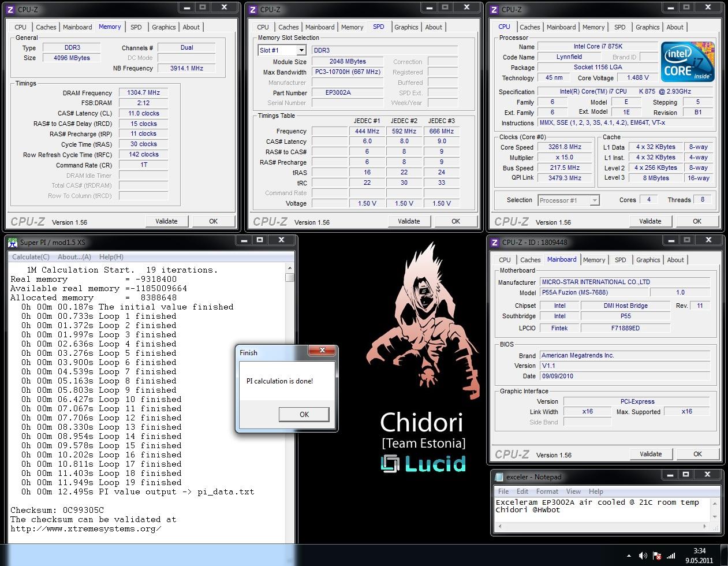Switch to Graphics tab in CPU-Z DRAM timings window
Screen dimensions: 728x566
(164, 27)
